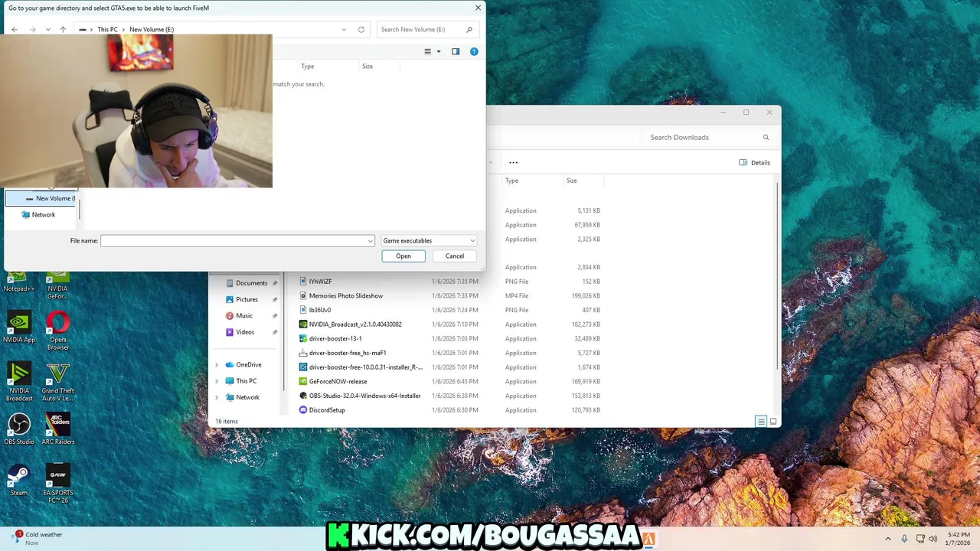The image size is (980, 551).
Task: Click the Explorer vertical scrollbar
Action: [x=779, y=275]
